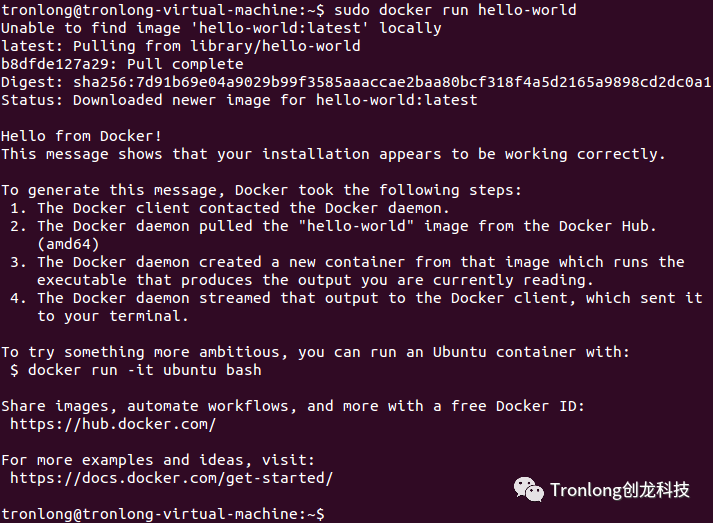Screen dimensions: 713x523
Task: Click the 'Unable to find image' message
Action: coord(221,28)
